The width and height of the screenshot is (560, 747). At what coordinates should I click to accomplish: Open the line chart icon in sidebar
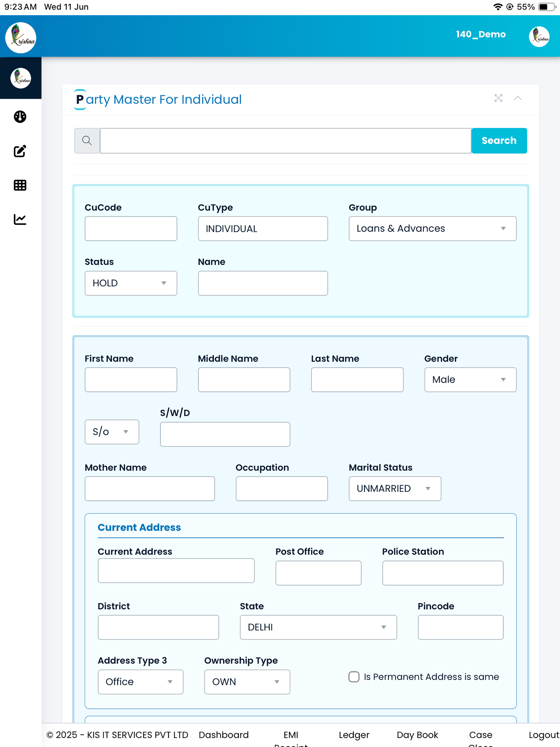click(20, 219)
